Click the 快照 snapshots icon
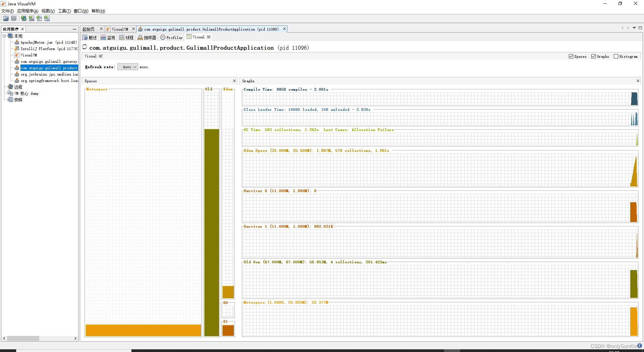644x352 pixels. (10, 100)
